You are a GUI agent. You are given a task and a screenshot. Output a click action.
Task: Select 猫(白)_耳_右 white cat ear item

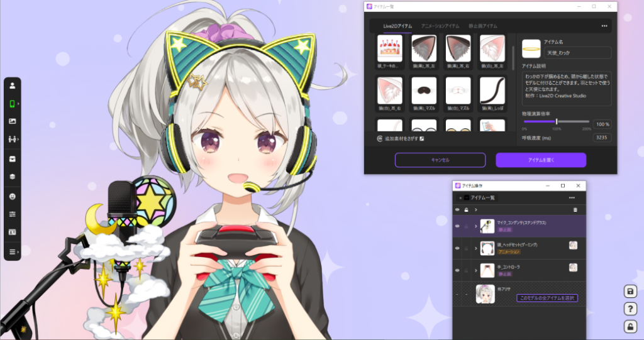pyautogui.click(x=389, y=90)
